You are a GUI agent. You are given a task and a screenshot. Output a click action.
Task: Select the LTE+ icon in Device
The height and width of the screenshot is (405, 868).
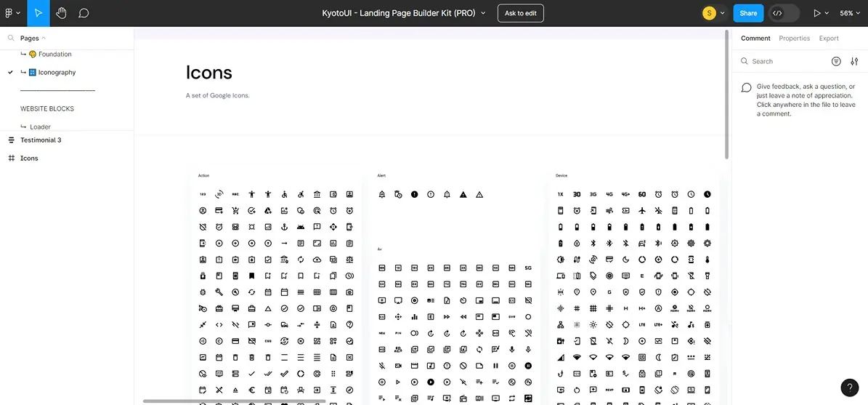pyautogui.click(x=658, y=325)
